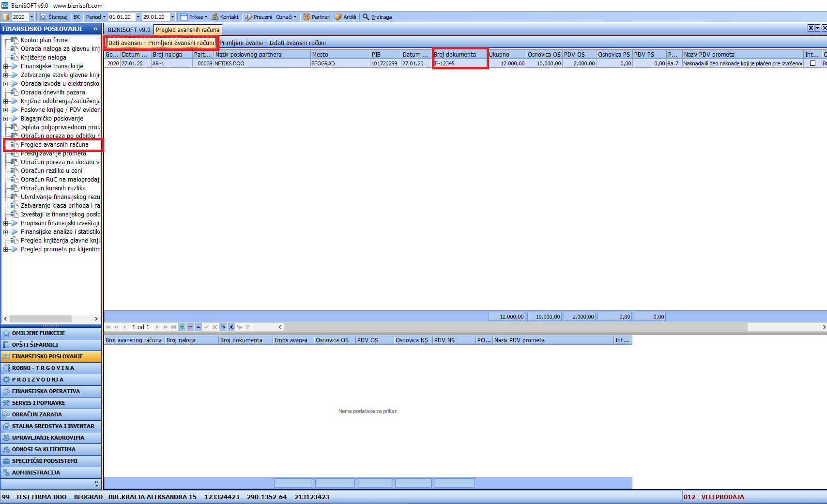Screen dimensions: 827x504
Task: Click 012 - VELEPRODAJA in status bar
Action: (714, 497)
